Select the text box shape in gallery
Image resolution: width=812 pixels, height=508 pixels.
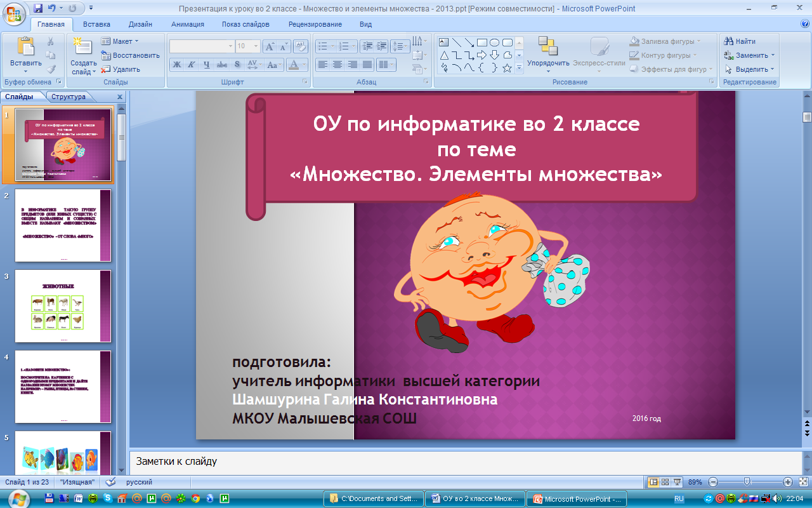pos(444,43)
